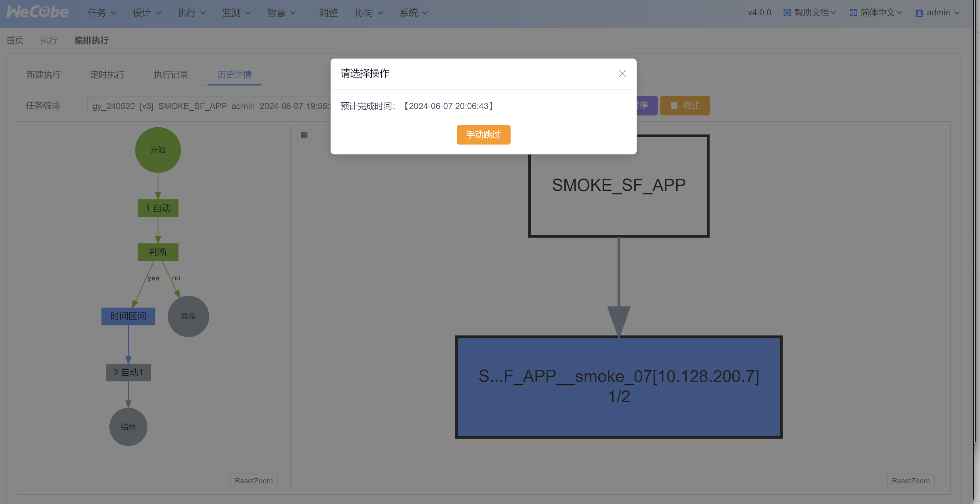Click the 结束 end node
The height and width of the screenshot is (504, 980).
click(x=128, y=427)
